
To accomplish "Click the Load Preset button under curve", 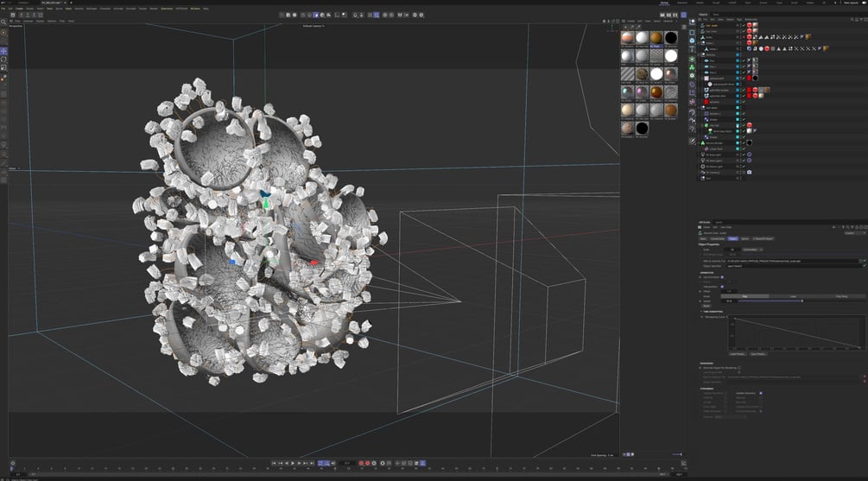I will 738,354.
